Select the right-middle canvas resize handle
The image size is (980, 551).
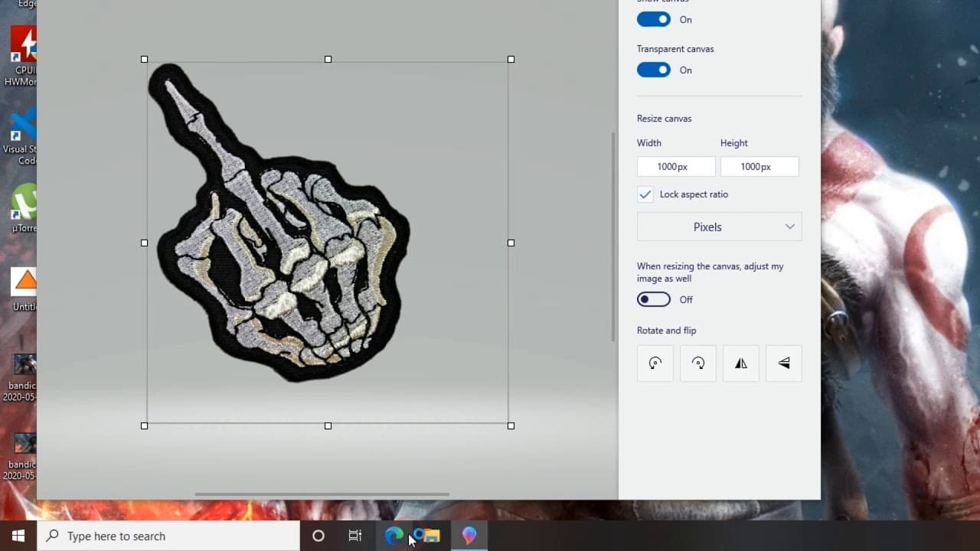[511, 243]
